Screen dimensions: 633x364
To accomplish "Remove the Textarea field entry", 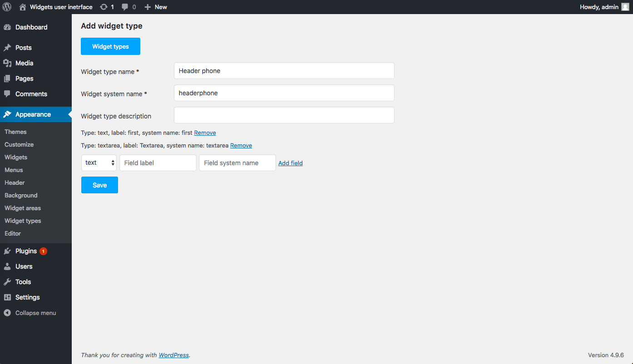I will tap(241, 146).
